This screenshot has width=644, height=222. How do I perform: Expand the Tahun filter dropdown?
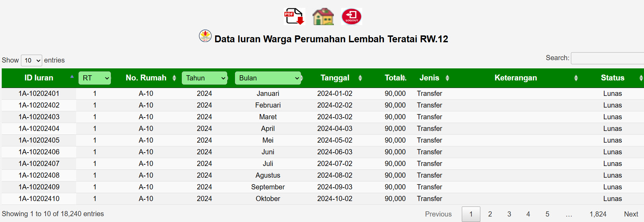coord(204,78)
